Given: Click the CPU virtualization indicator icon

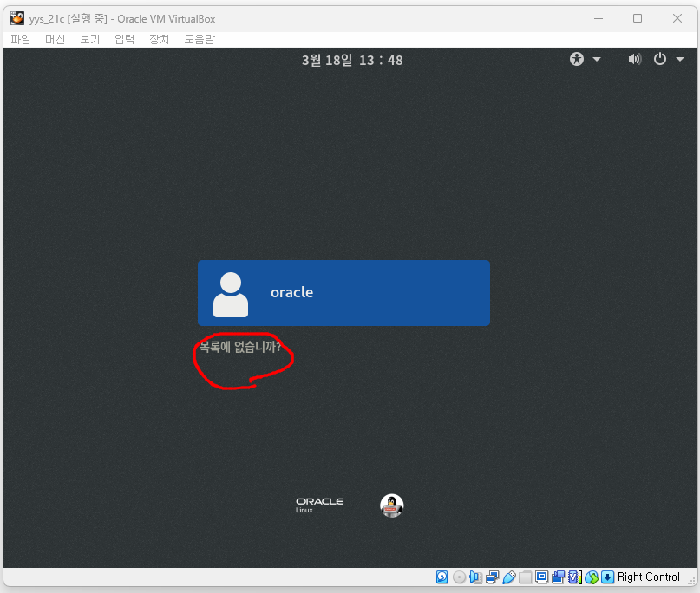Looking at the screenshot, I should point(575,577).
